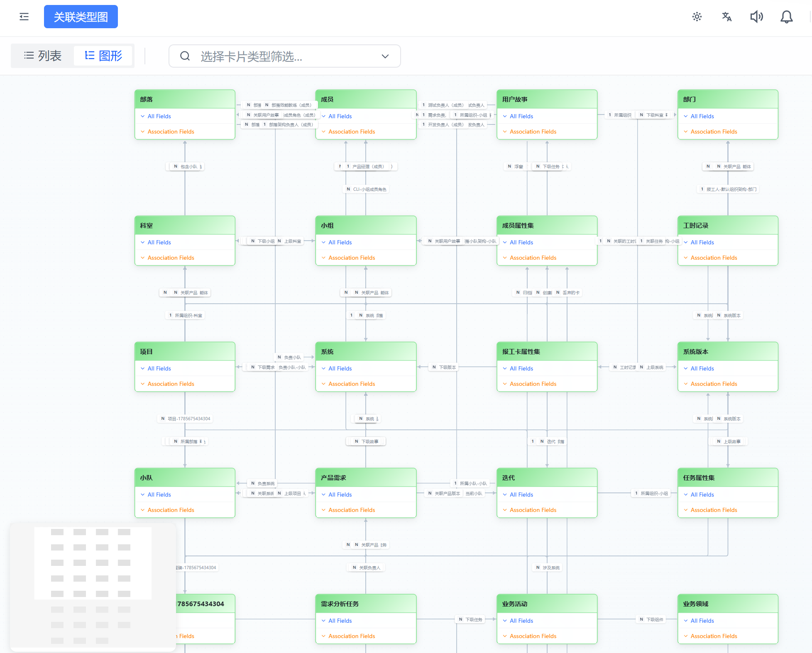The height and width of the screenshot is (653, 812).
Task: Open the language translation icon
Action: [x=727, y=17]
